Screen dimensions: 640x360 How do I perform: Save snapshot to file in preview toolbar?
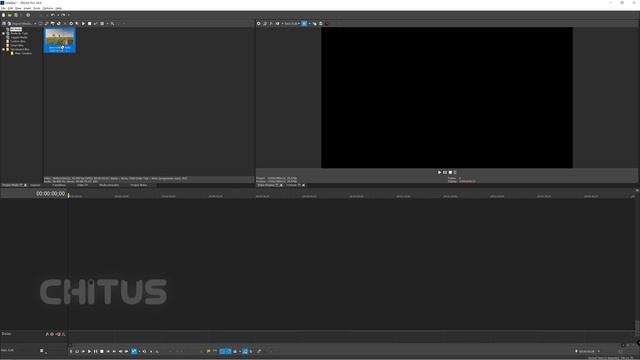point(320,24)
